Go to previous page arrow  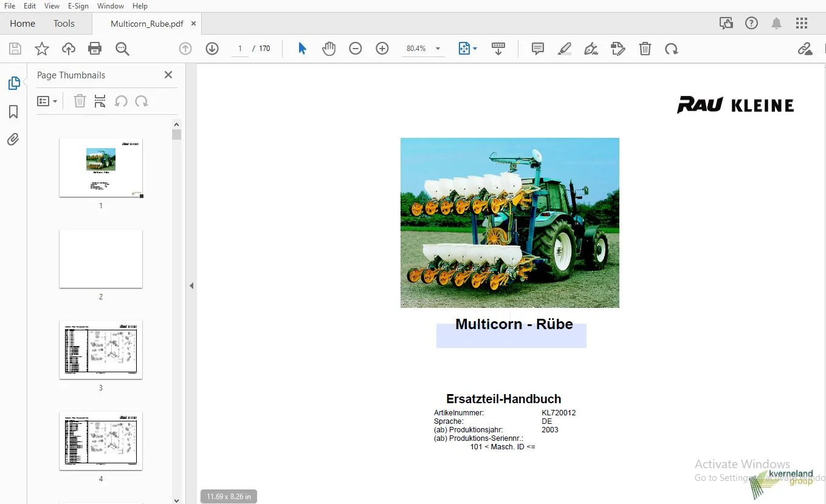pos(185,49)
